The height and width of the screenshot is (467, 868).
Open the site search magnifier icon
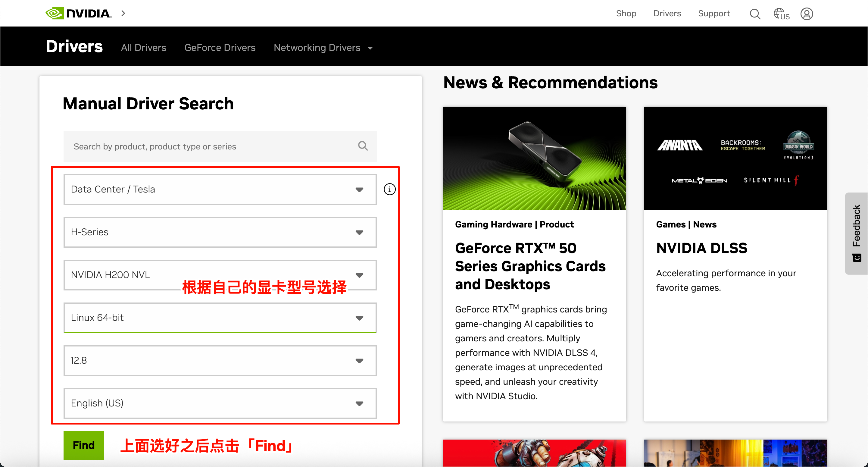pyautogui.click(x=755, y=14)
